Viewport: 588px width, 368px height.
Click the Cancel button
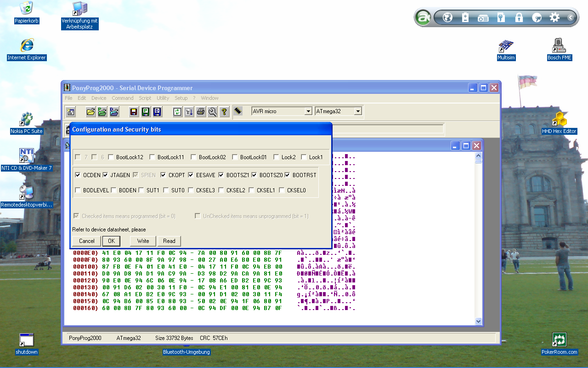[86, 241]
